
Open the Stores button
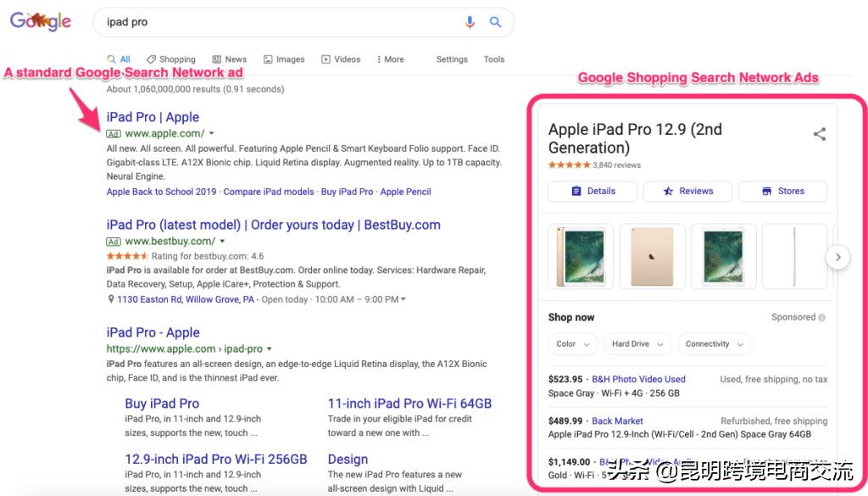[x=782, y=191]
